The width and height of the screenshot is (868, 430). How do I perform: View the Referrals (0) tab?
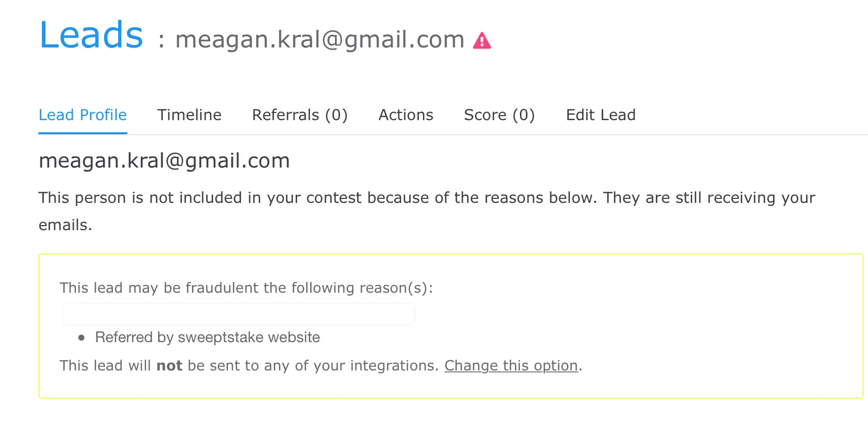click(x=300, y=115)
